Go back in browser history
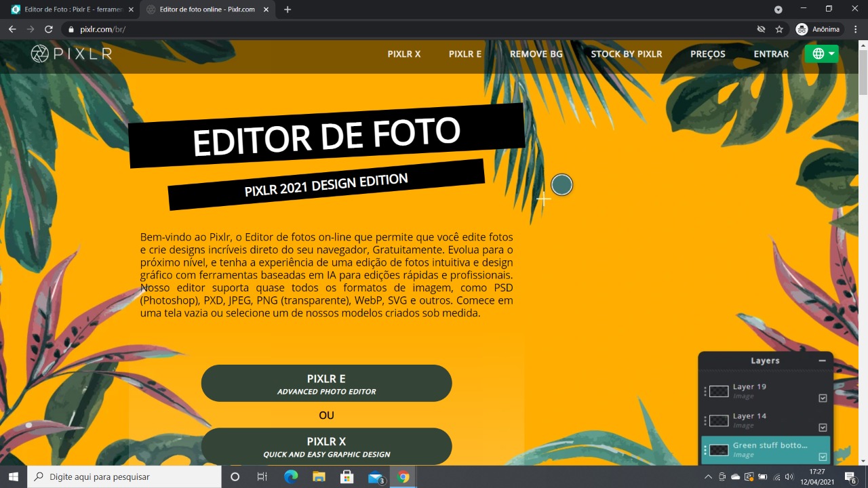Image resolution: width=868 pixels, height=488 pixels. click(x=12, y=29)
